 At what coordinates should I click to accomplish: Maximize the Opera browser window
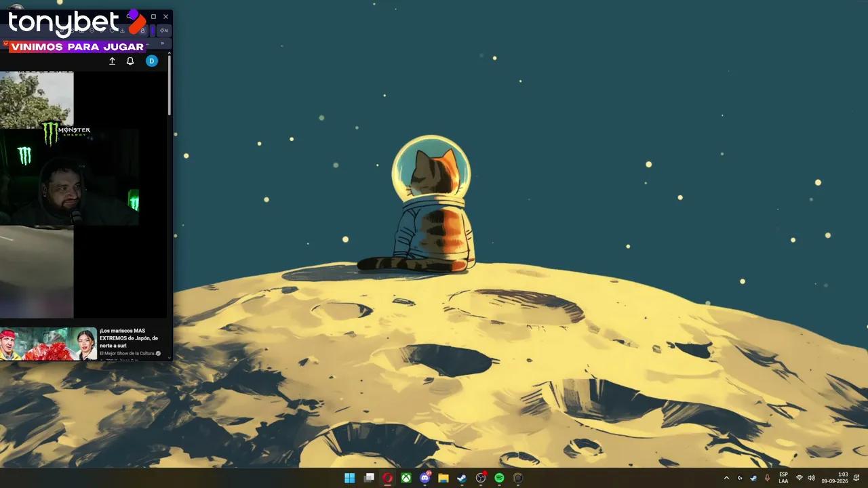[153, 16]
